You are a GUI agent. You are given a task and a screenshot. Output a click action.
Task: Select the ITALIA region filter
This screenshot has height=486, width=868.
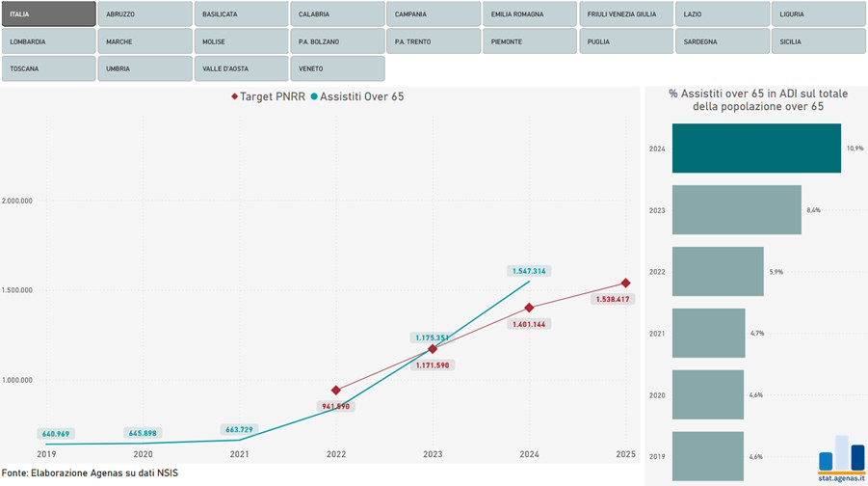tap(48, 14)
